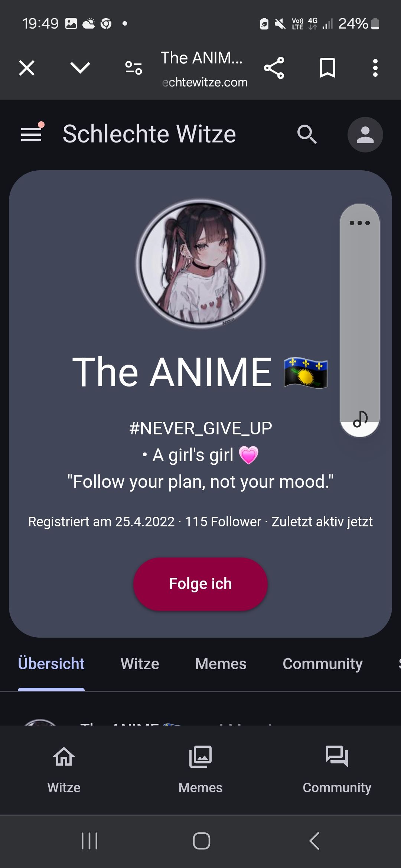
Task: Switch to the Witze profile tab
Action: coord(140,664)
